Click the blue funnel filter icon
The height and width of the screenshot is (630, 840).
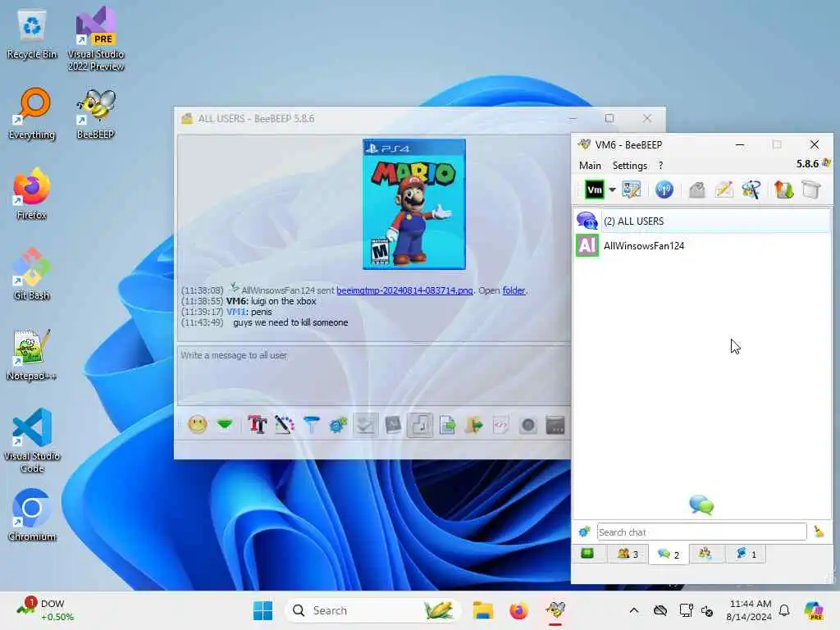pyautogui.click(x=311, y=426)
